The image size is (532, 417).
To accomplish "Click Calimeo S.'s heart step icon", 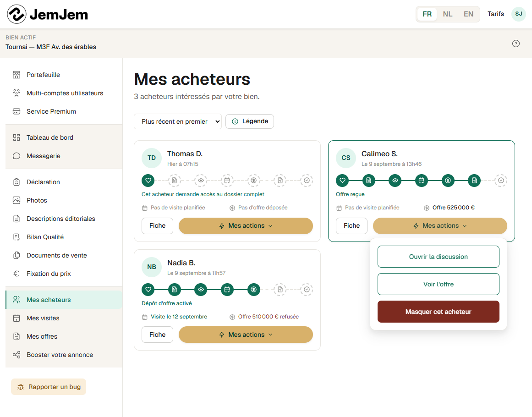I will coord(342,181).
